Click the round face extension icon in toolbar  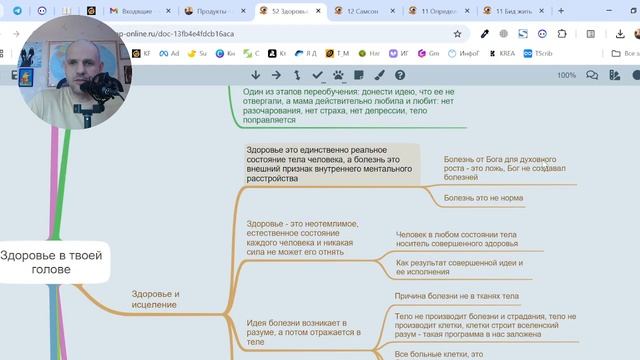point(542,34)
